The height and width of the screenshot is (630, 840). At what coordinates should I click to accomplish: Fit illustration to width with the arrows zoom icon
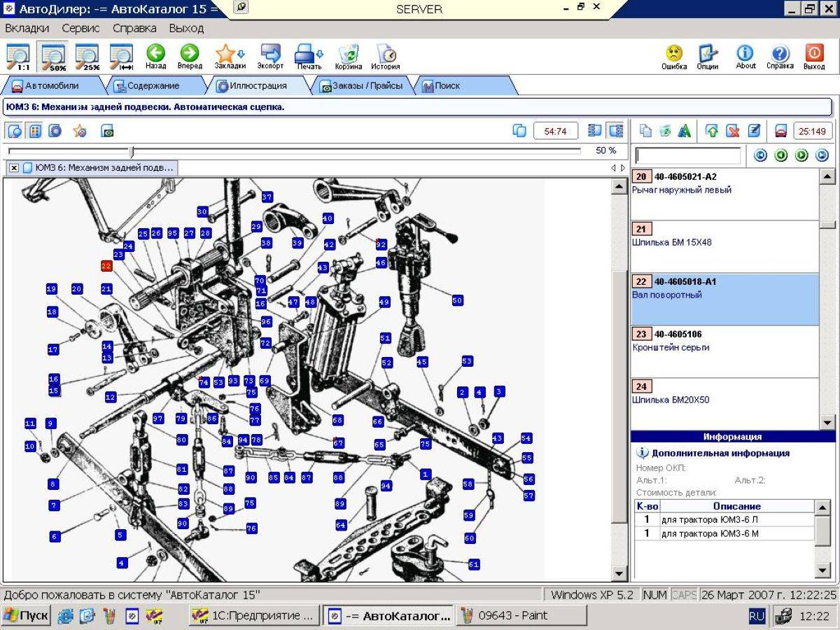tap(122, 57)
